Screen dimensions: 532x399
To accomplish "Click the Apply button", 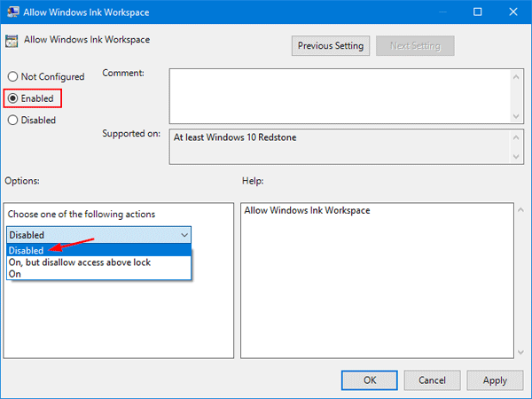I will [x=495, y=379].
